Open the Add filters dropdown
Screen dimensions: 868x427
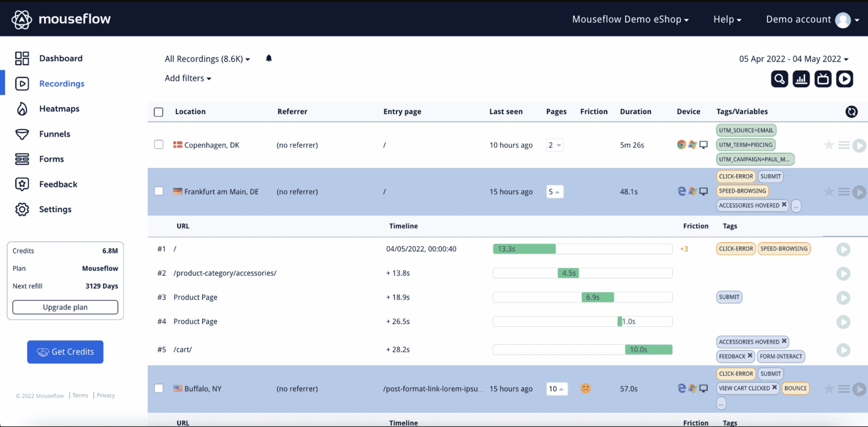click(x=188, y=78)
